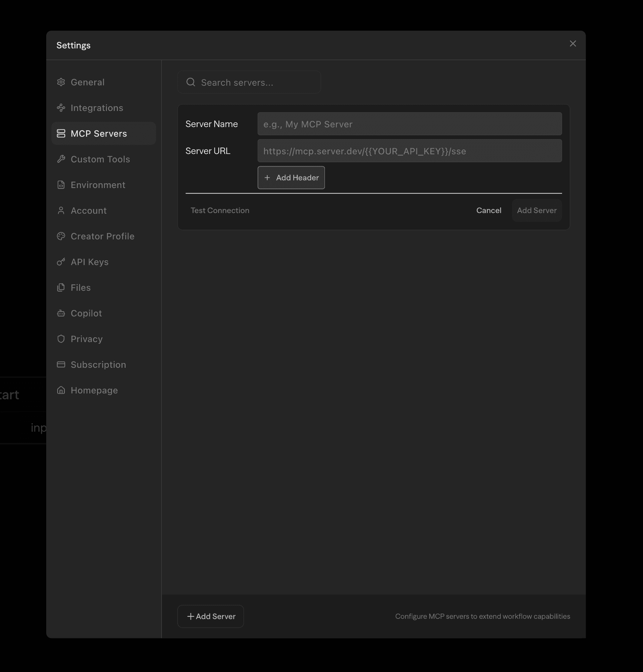
Task: Open Homepage via the house icon
Action: click(61, 390)
